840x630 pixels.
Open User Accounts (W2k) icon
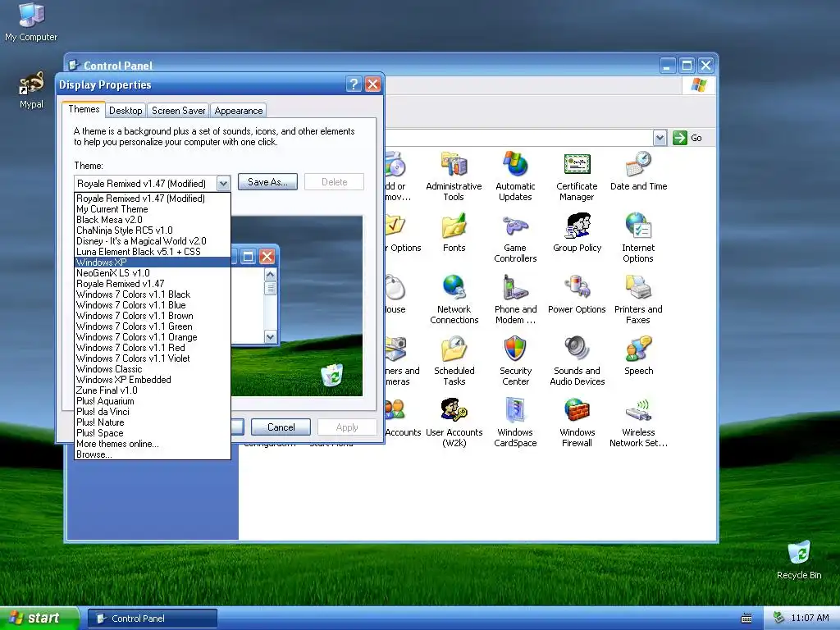tap(454, 422)
